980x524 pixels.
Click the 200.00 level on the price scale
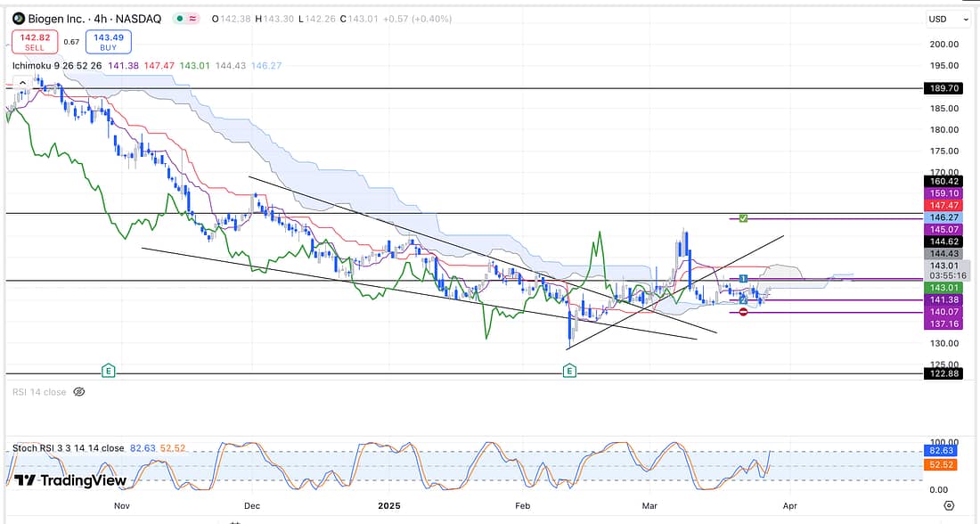943,45
